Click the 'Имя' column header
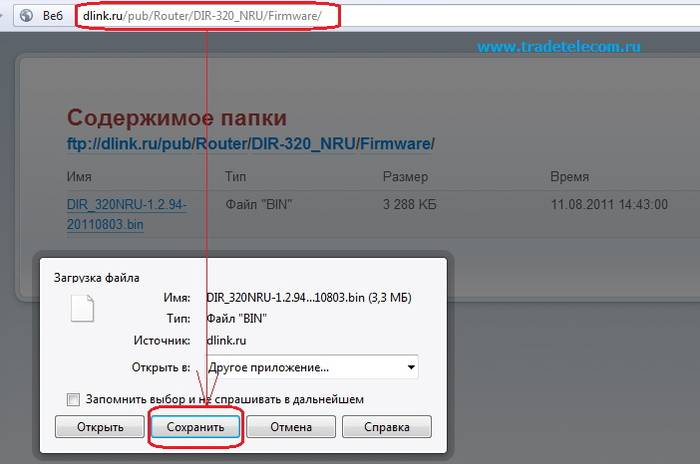The image size is (700, 464). click(x=79, y=177)
